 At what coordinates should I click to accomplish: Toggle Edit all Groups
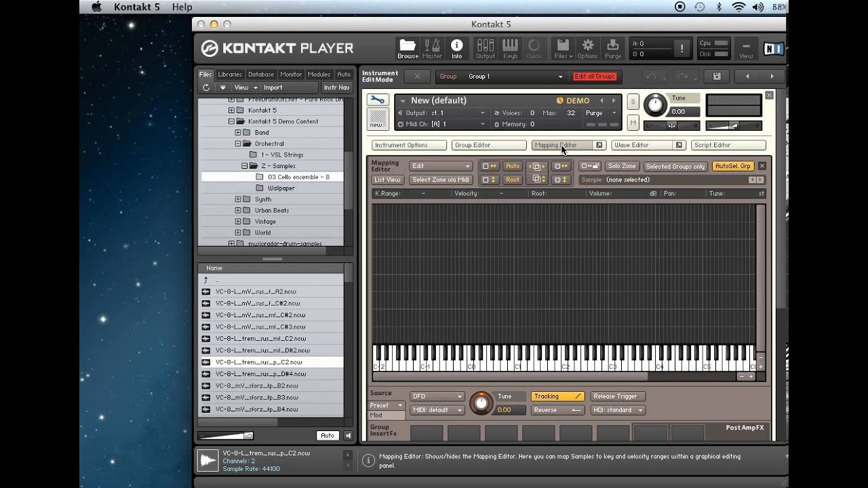coord(595,77)
